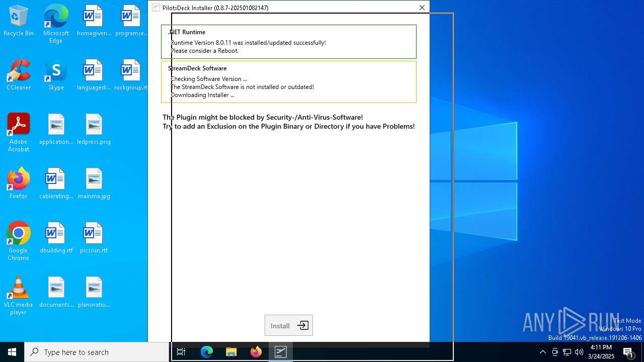Open the Skype desktop shortcut
This screenshot has height=362, width=644.
tap(56, 75)
